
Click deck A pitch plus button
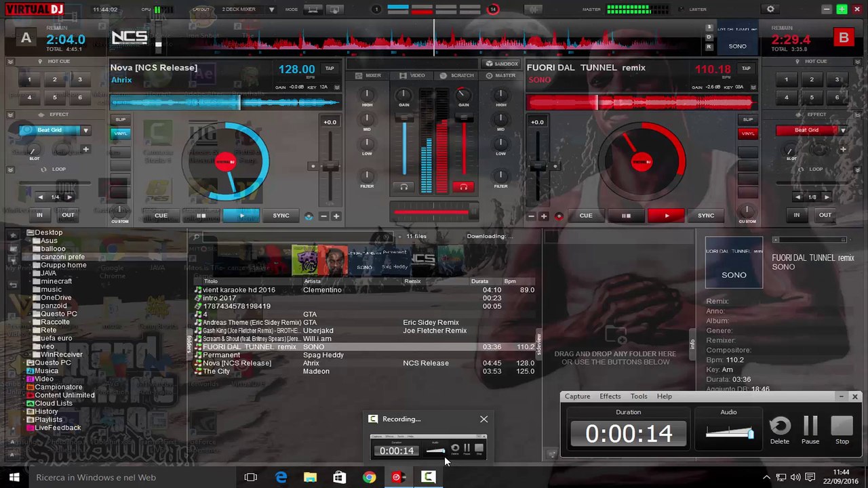336,216
